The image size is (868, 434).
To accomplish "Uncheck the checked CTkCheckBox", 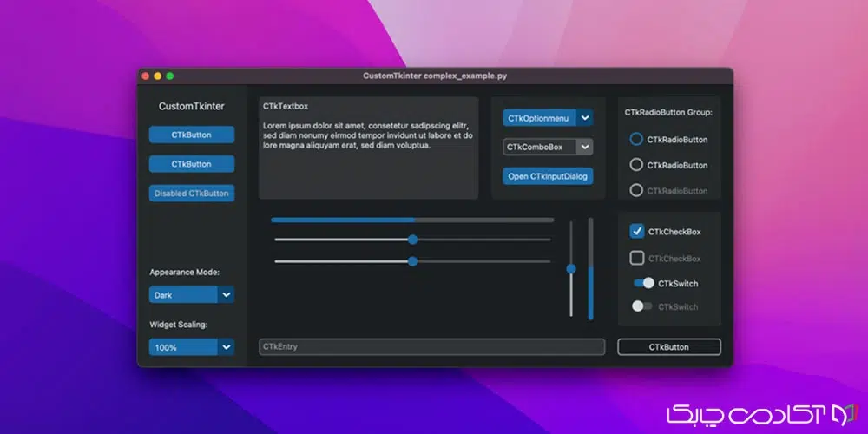I will point(637,232).
